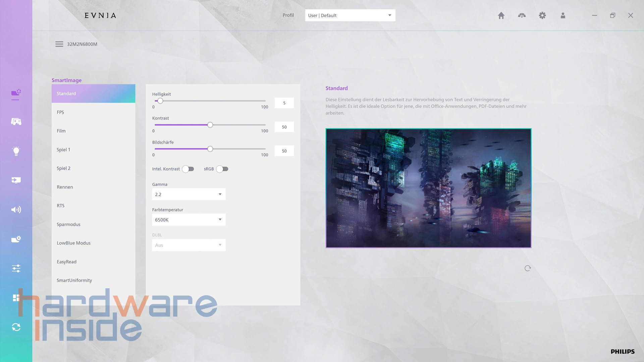
Task: Open the audio speaker sidebar section
Action: 16,210
